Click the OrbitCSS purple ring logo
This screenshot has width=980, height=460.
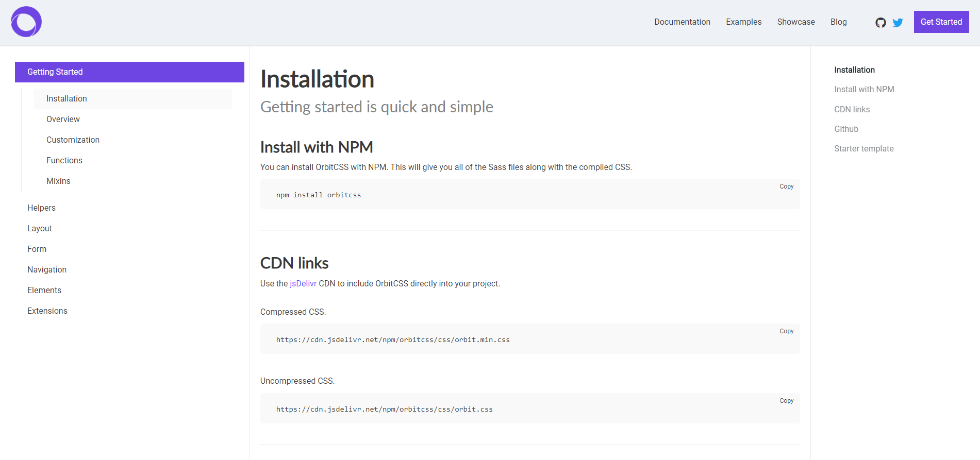pyautogui.click(x=26, y=22)
